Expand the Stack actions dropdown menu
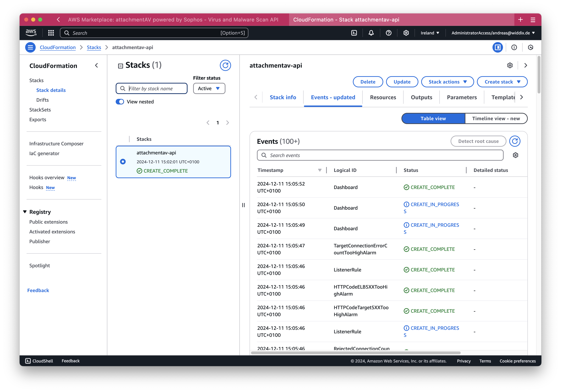The image size is (561, 392). 448,81
